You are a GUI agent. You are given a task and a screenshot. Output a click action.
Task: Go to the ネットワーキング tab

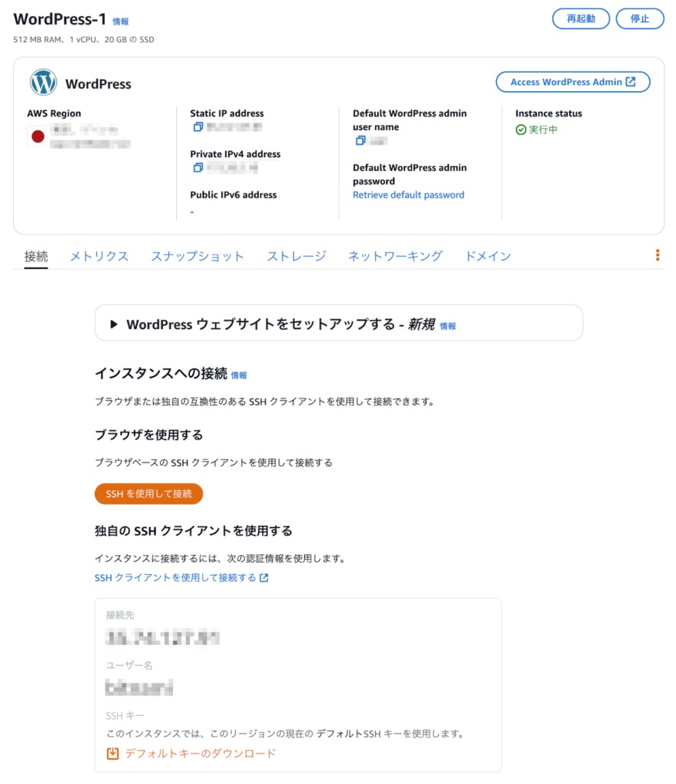tap(395, 256)
